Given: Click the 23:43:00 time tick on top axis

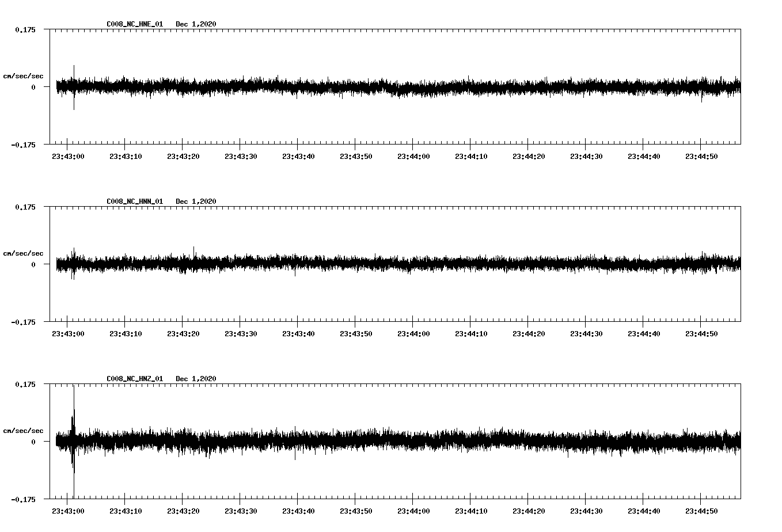Looking at the screenshot, I should 69,155.
